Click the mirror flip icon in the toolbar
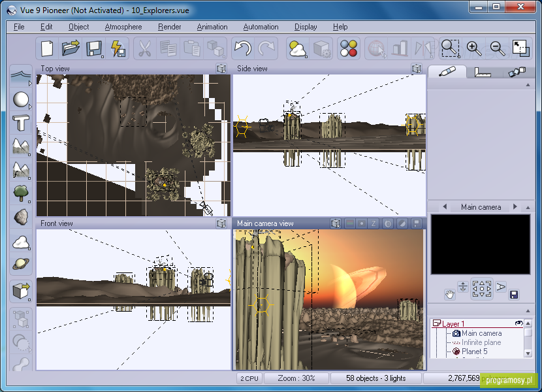 point(423,48)
